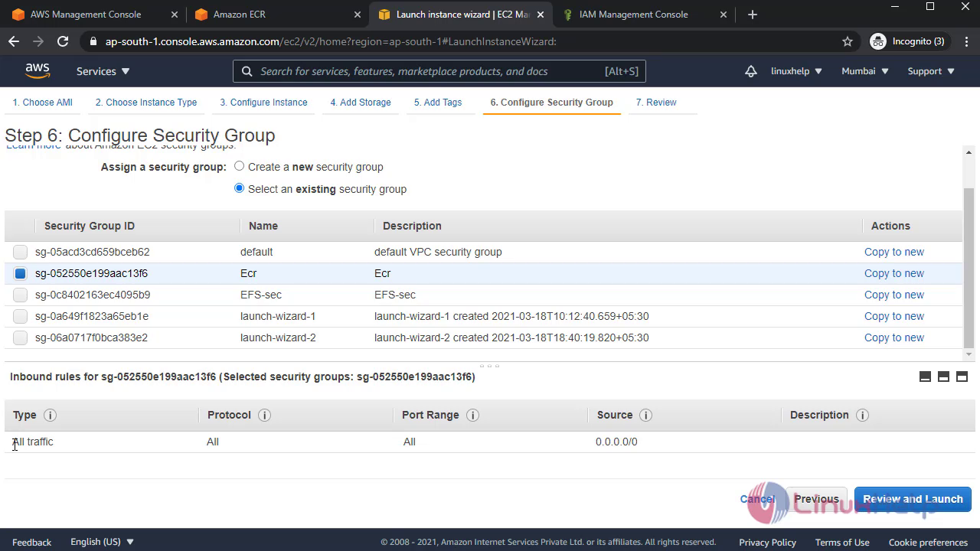Screen dimensions: 980x551
Task: Click Review and Launch button
Action: tap(913, 499)
